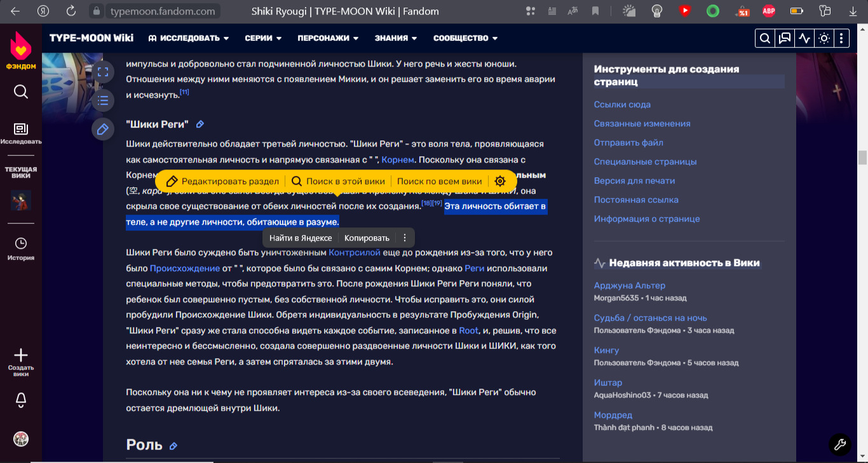Open the discussions chat icon in header
868x463 pixels.
(x=785, y=38)
